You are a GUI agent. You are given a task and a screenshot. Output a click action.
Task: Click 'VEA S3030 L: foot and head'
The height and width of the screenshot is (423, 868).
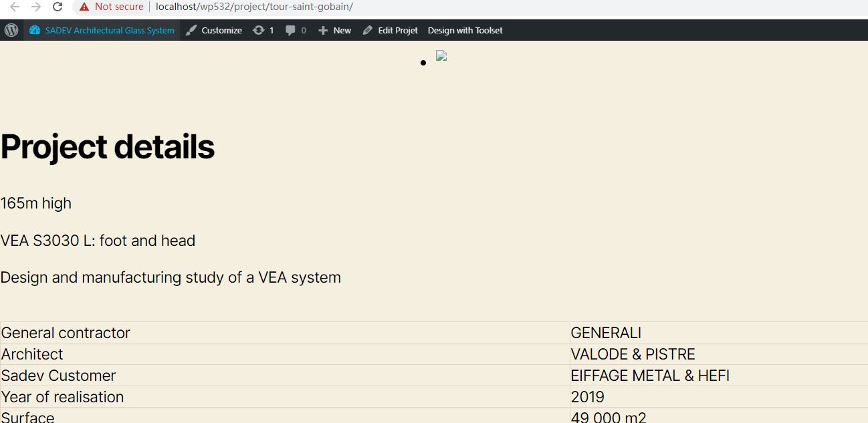pyautogui.click(x=98, y=241)
